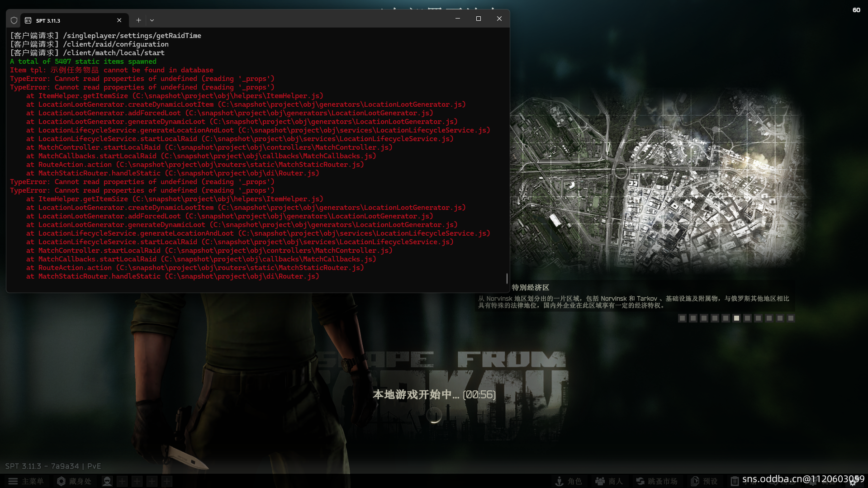Click the line '/singleplayer/settings/getRaidTime'
Screen dimensions: 868x488
pos(132,36)
